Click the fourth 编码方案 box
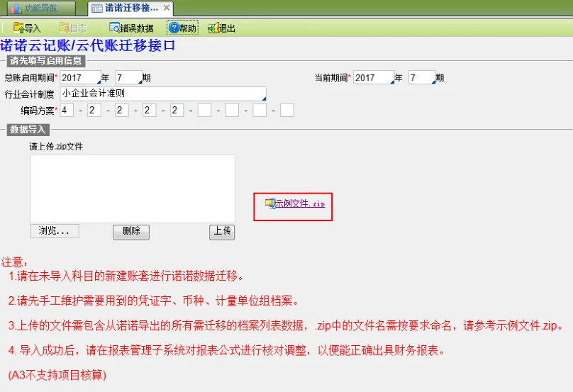 coord(150,110)
